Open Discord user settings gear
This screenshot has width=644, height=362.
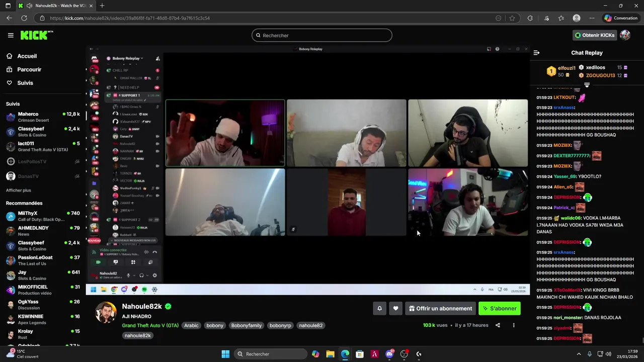pos(154,276)
